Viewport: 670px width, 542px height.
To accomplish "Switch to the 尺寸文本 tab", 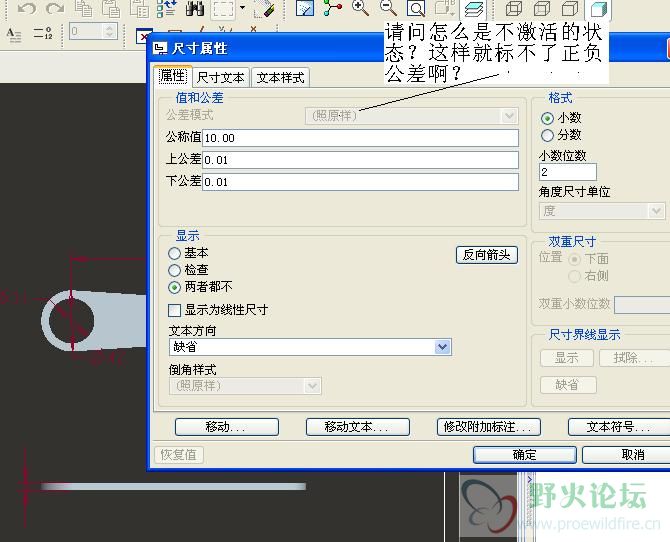I will (x=220, y=78).
